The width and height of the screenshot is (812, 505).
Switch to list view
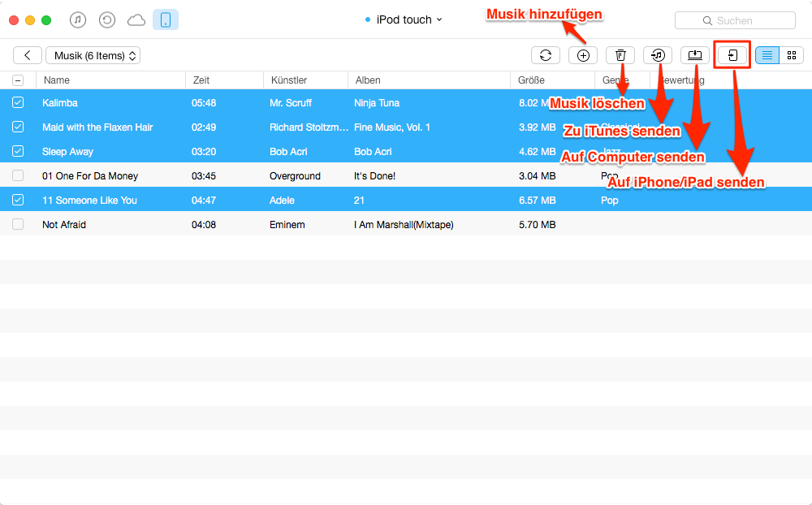767,55
